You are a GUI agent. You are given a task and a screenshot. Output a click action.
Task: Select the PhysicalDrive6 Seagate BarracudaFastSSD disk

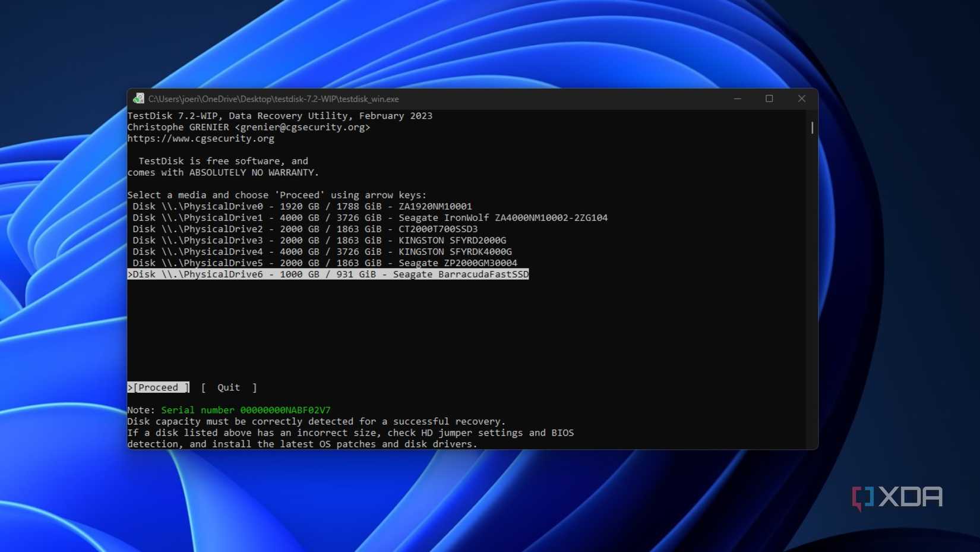[328, 274]
